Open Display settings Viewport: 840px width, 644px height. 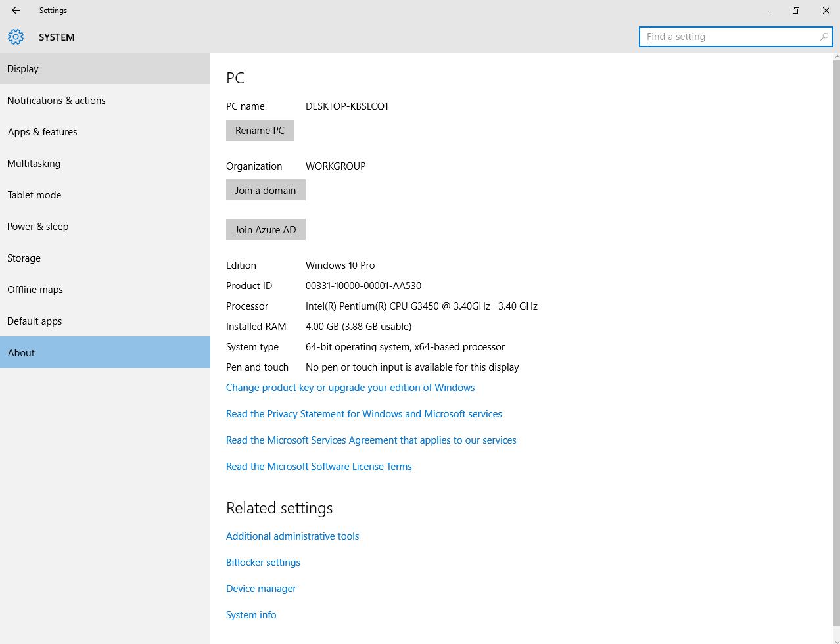coord(105,68)
